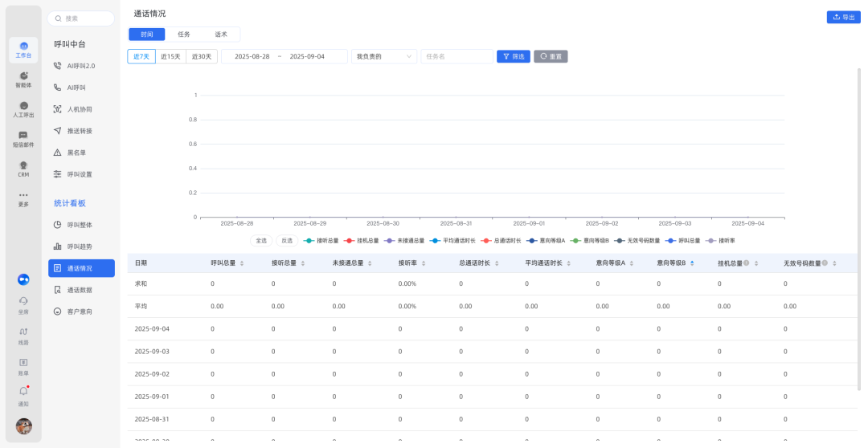Screen dimensions: 868x448
Task: Toggle the 接听总量 series in chart legend
Action: click(321, 240)
